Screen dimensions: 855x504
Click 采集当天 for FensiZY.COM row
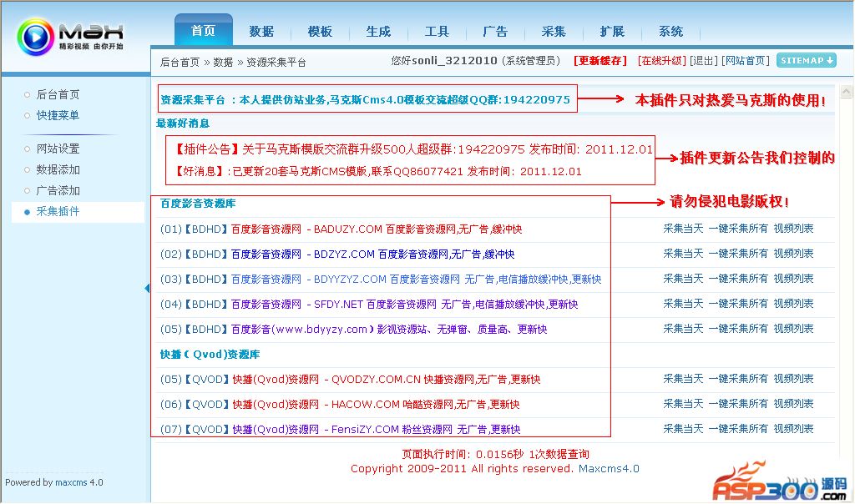point(683,430)
